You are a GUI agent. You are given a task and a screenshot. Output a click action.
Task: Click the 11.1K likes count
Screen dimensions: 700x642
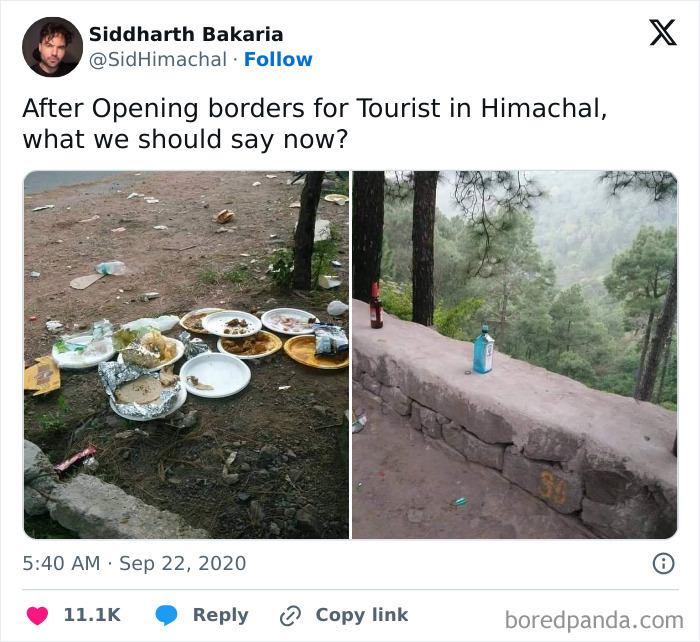click(x=92, y=615)
